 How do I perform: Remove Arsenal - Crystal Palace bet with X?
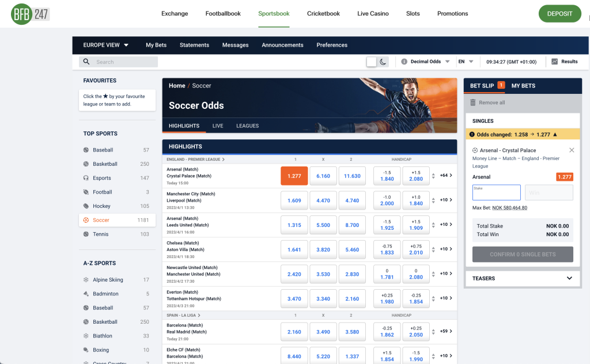point(572,150)
